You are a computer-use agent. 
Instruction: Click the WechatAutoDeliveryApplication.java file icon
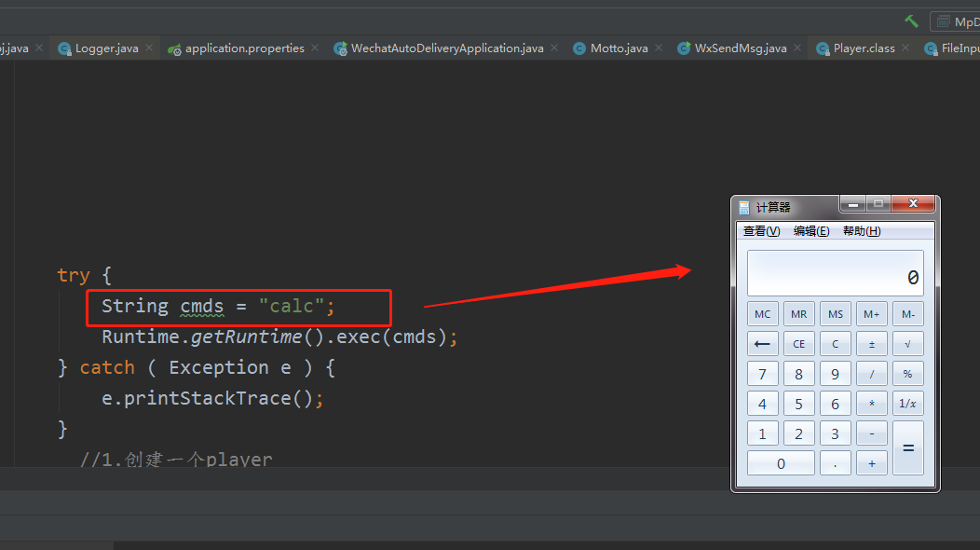[341, 48]
